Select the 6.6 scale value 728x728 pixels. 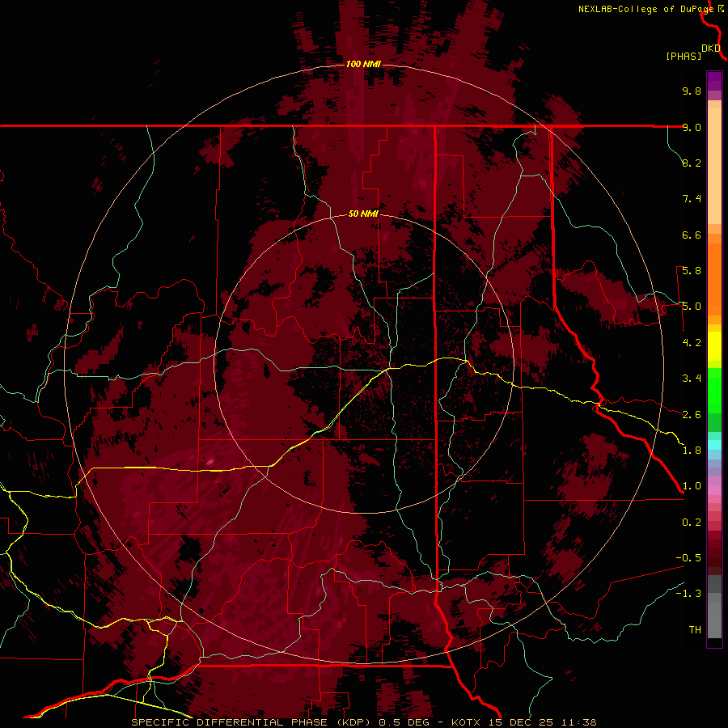point(692,235)
